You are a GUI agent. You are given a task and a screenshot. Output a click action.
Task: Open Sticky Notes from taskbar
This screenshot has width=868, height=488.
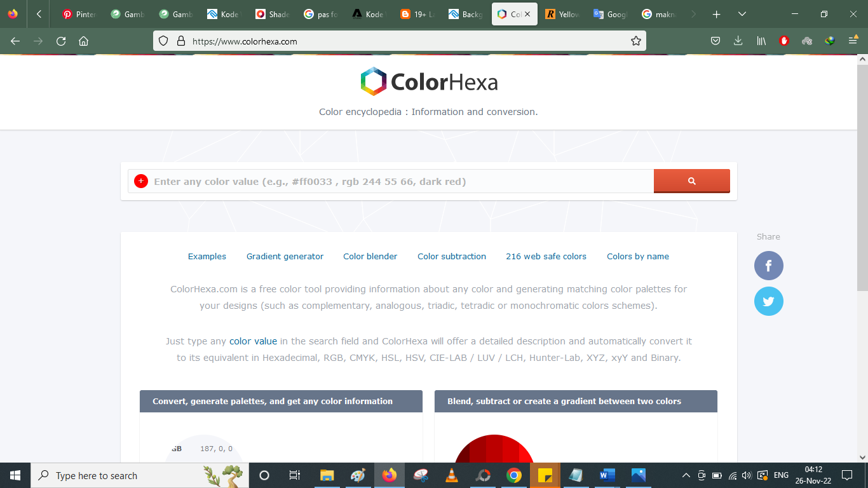(x=545, y=475)
